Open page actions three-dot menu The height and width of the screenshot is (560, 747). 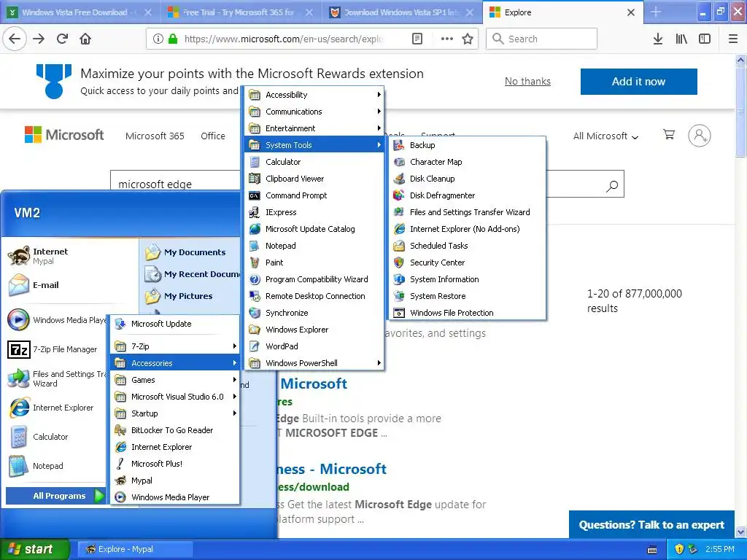point(447,39)
